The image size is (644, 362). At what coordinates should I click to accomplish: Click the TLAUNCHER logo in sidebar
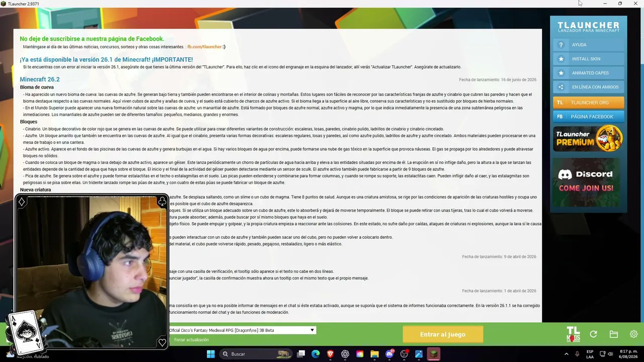589,26
